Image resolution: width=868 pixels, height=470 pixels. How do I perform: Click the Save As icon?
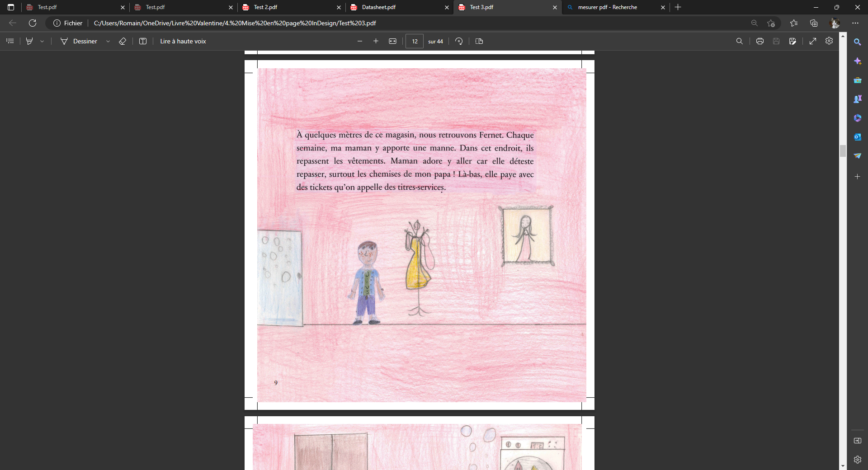(x=793, y=41)
